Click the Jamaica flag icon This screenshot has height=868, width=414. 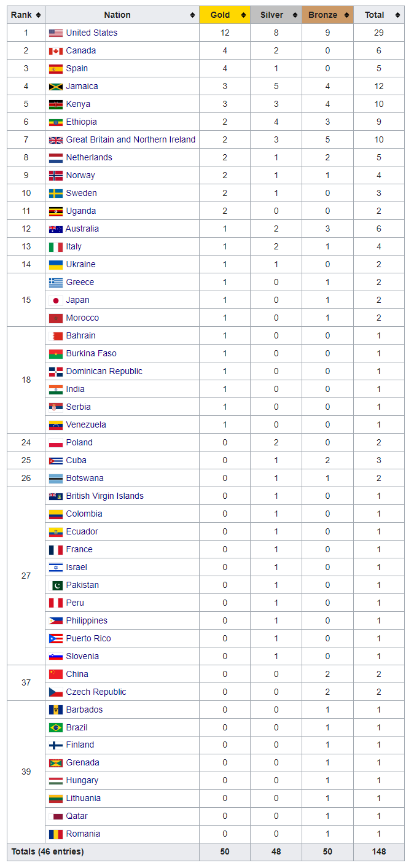56,87
